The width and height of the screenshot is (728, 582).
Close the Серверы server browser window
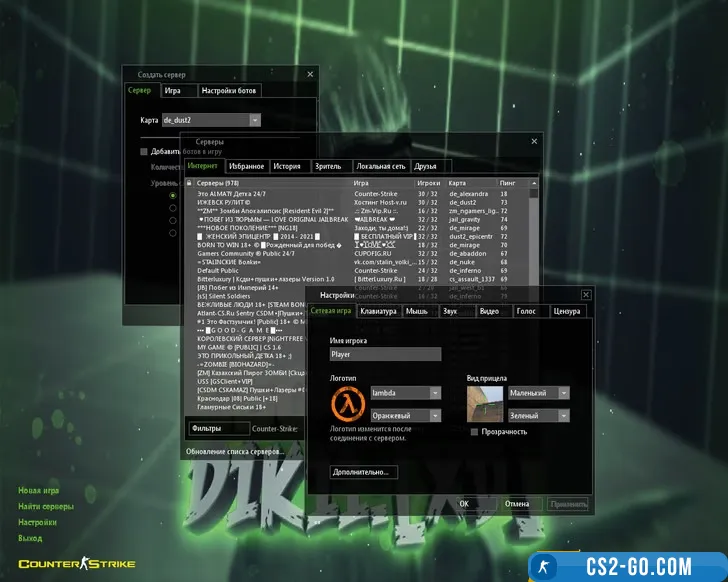[534, 143]
